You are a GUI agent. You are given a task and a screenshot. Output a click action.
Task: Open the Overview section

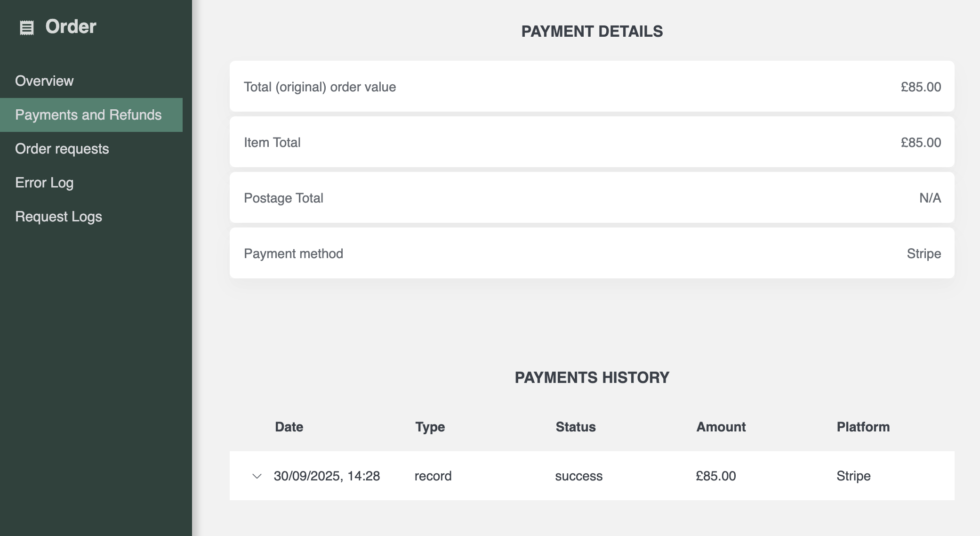pyautogui.click(x=44, y=81)
